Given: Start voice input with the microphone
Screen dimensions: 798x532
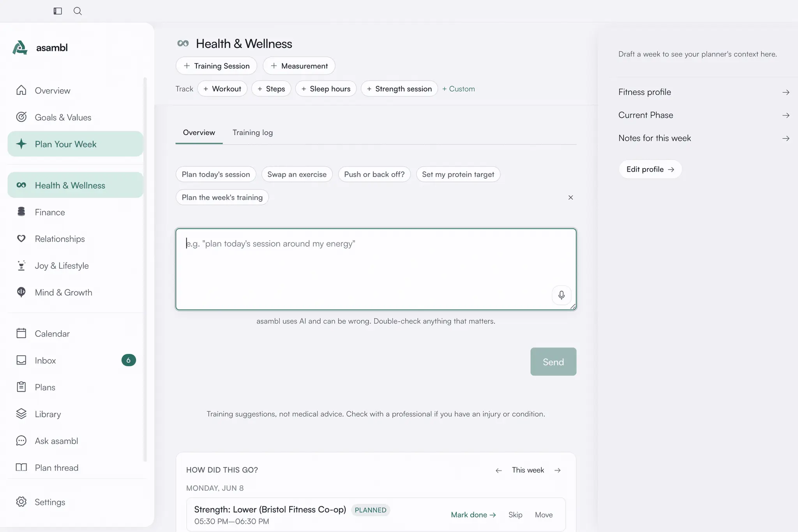Looking at the screenshot, I should (x=561, y=295).
